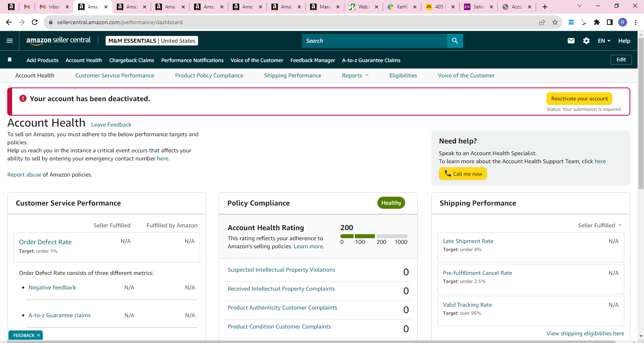Open the Eligibilities tab
The width and height of the screenshot is (644, 343).
403,75
